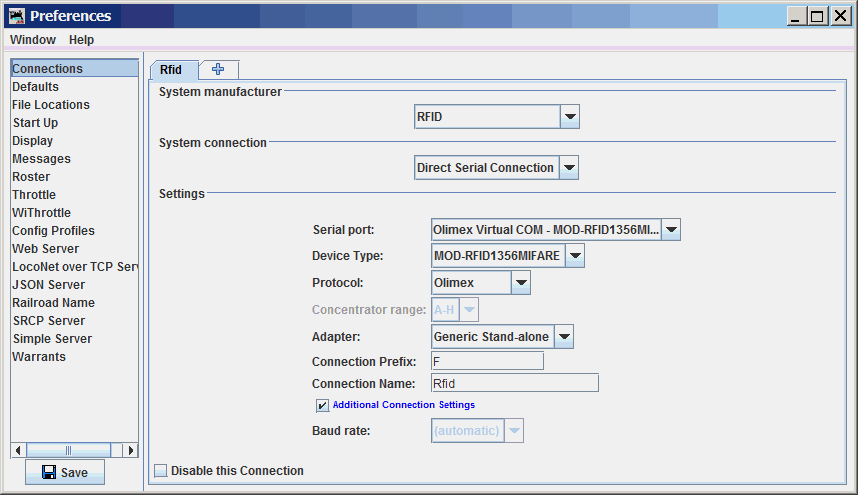Open the Serial port dropdown
The width and height of the screenshot is (858, 495).
pyautogui.click(x=670, y=230)
